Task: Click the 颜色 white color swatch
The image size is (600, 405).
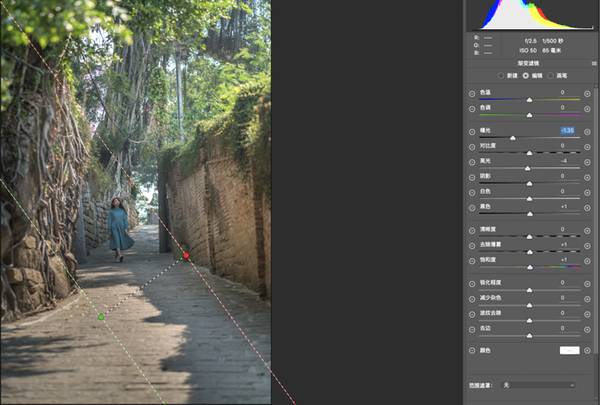Action: (569, 351)
